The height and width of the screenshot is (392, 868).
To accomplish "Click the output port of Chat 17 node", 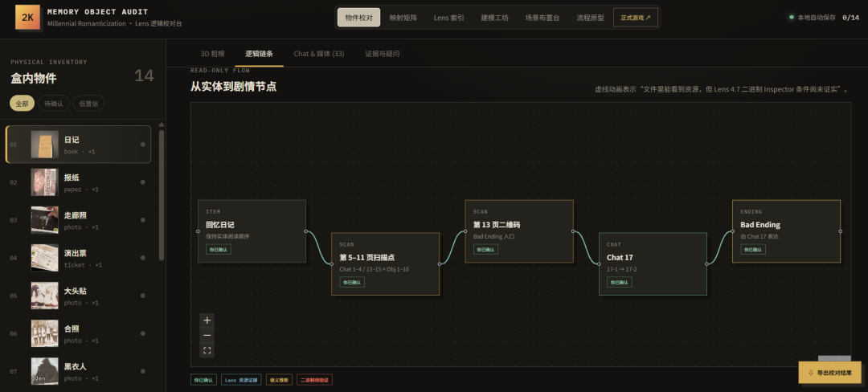I will (x=707, y=263).
